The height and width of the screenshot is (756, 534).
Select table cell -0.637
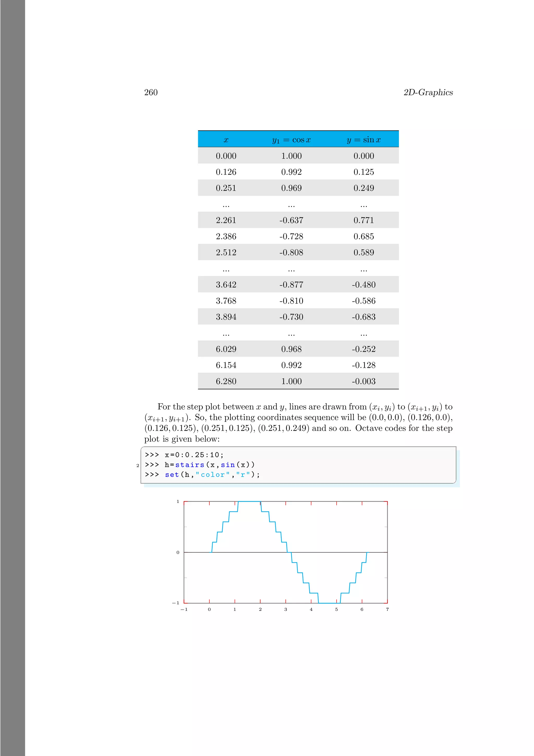click(291, 220)
